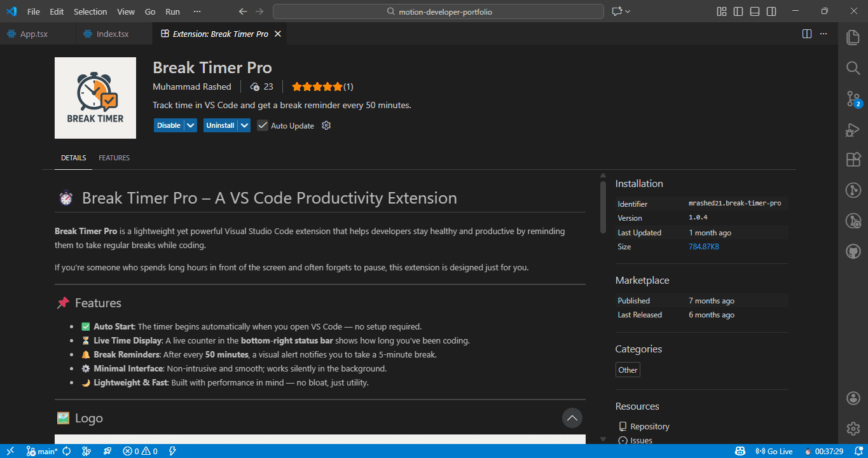Open the editor More Actions ellipsis
This screenshot has height=458, width=868.
[824, 34]
